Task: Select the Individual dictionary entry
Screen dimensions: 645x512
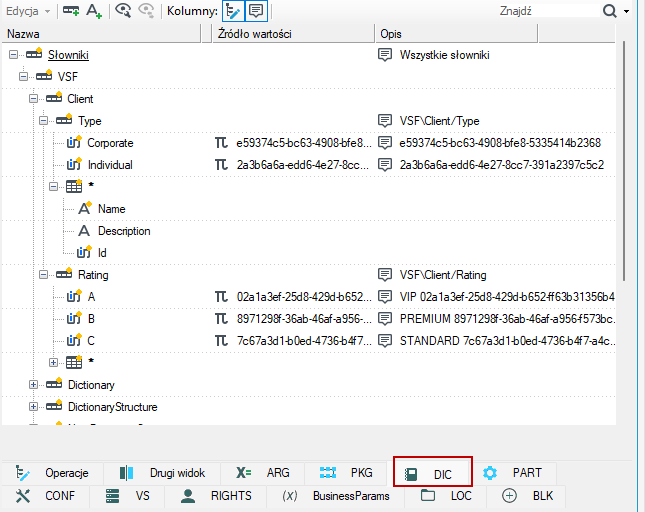Action: (110, 165)
